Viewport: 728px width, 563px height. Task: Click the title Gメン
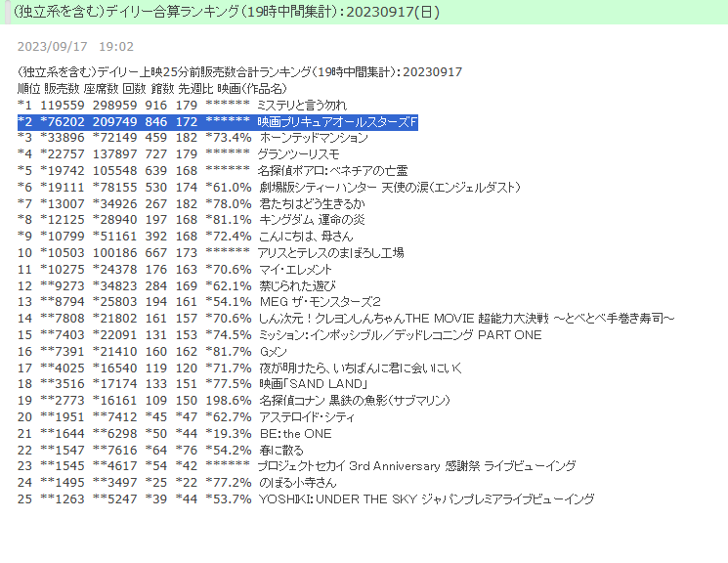coord(273,351)
